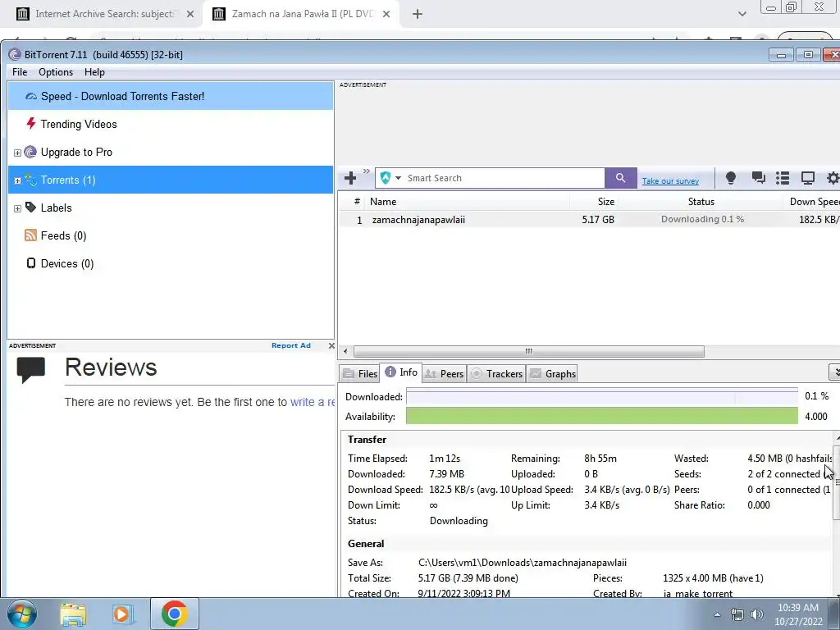Image resolution: width=840 pixels, height=630 pixels.
Task: Open Devices (0) in sidebar
Action: [67, 263]
